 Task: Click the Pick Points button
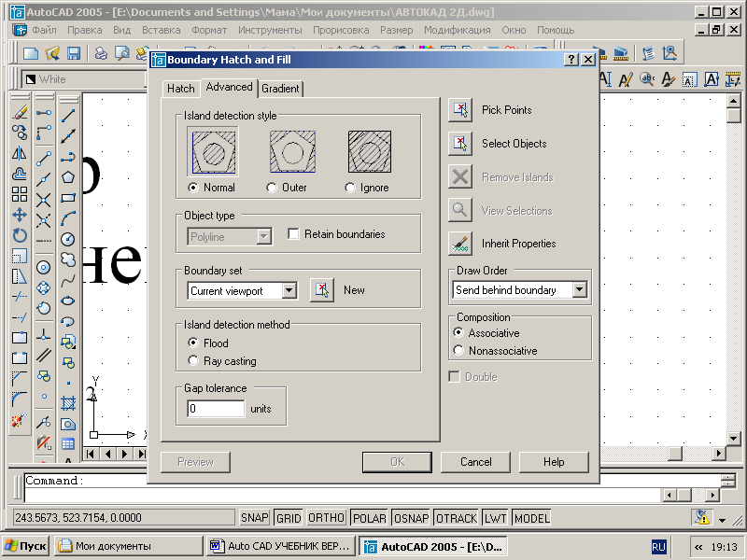click(x=460, y=110)
